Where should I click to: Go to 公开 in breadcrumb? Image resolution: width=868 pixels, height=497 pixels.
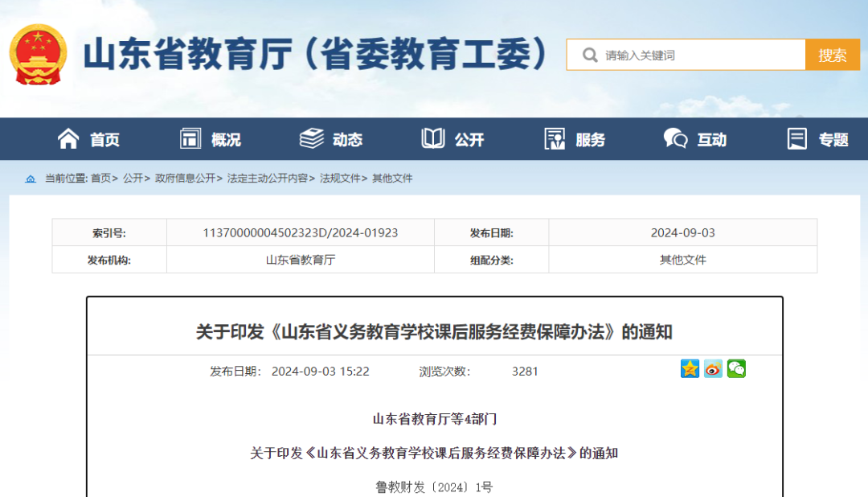tap(133, 179)
